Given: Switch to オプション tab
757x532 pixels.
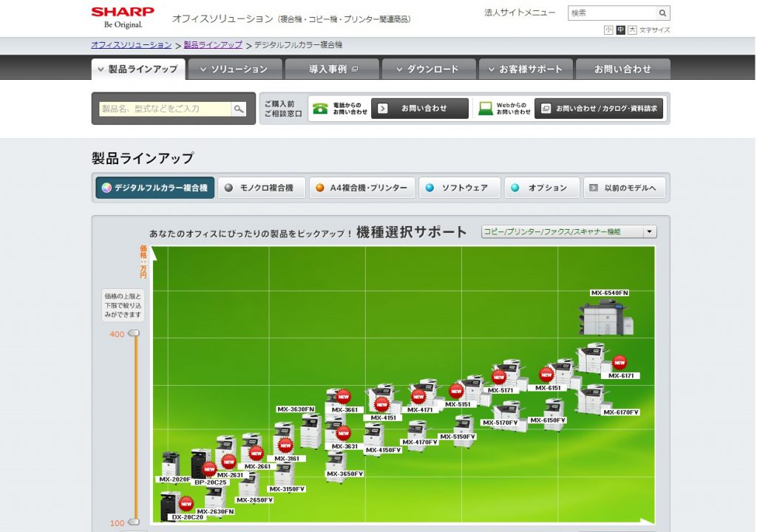Looking at the screenshot, I should [x=542, y=188].
